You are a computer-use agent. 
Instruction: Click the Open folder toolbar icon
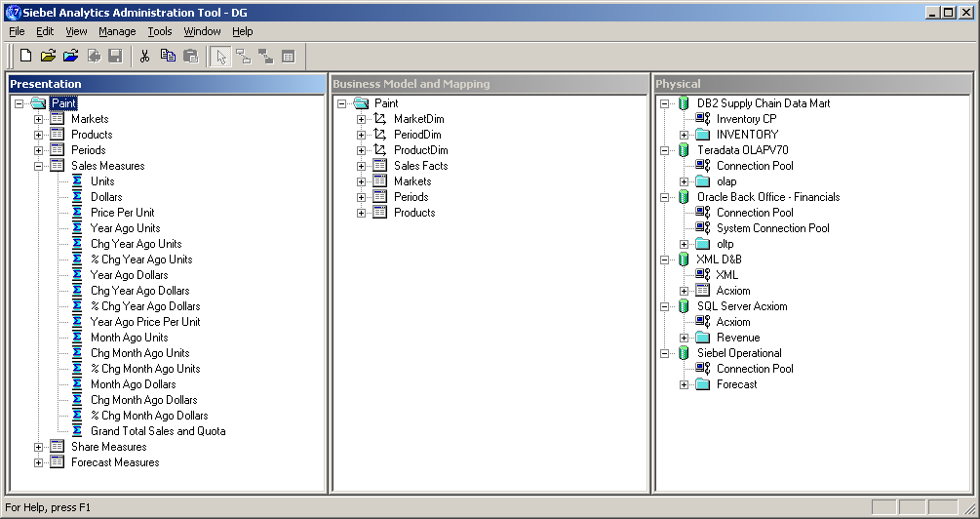pos(48,57)
